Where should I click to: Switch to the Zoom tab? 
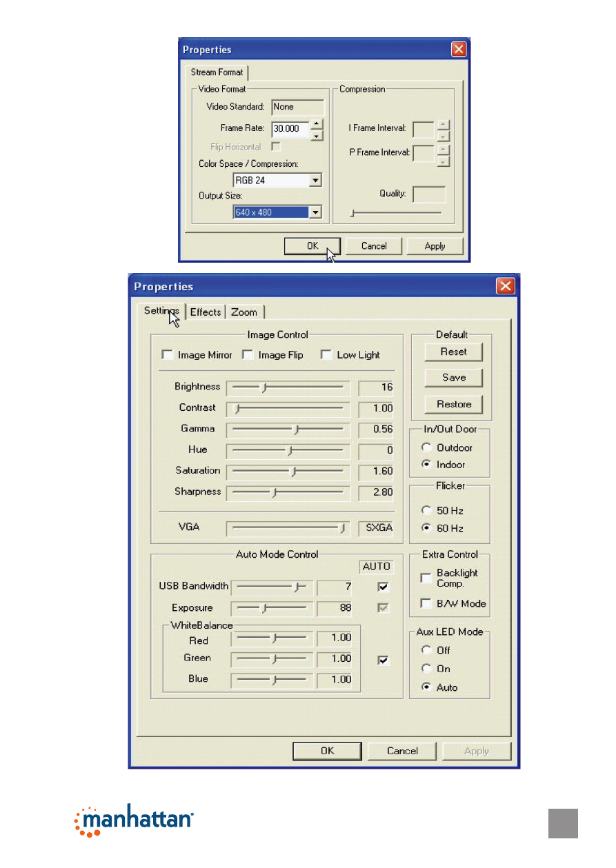pos(244,312)
